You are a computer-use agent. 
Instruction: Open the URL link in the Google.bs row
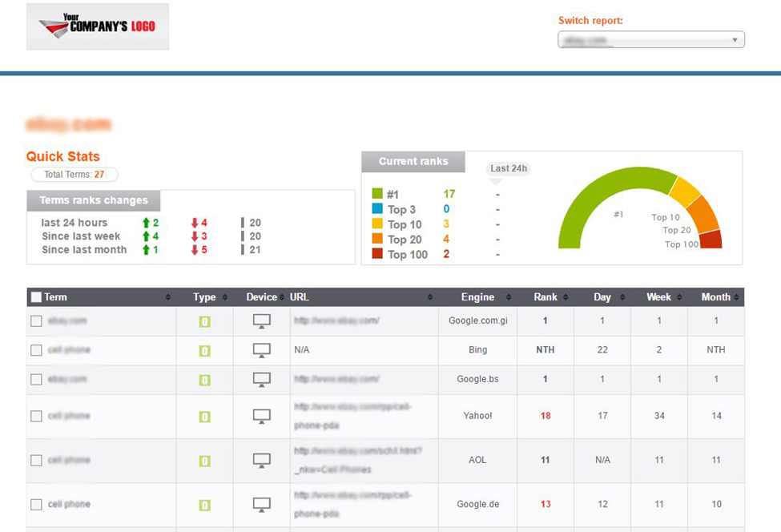(x=336, y=379)
